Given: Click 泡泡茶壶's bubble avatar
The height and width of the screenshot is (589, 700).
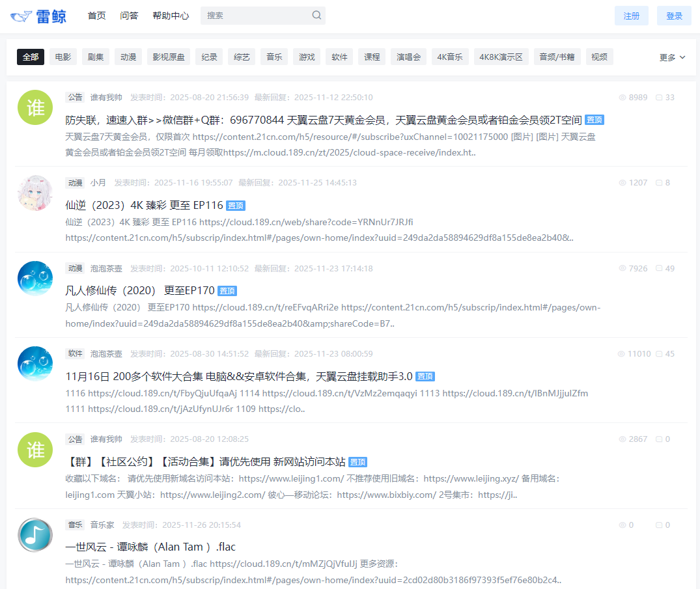Looking at the screenshot, I should [x=35, y=278].
